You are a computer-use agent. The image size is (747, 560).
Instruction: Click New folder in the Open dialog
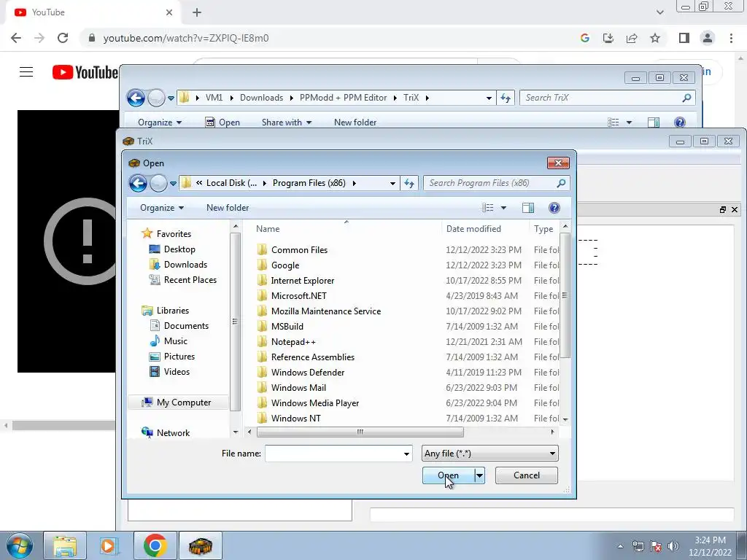(228, 208)
